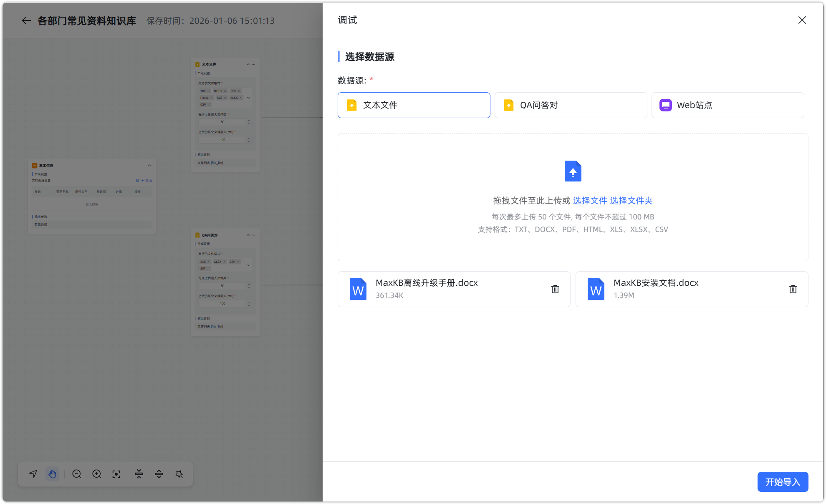Click the fit-to-view icon in toolbar
This screenshot has width=826, height=504.
tap(116, 474)
